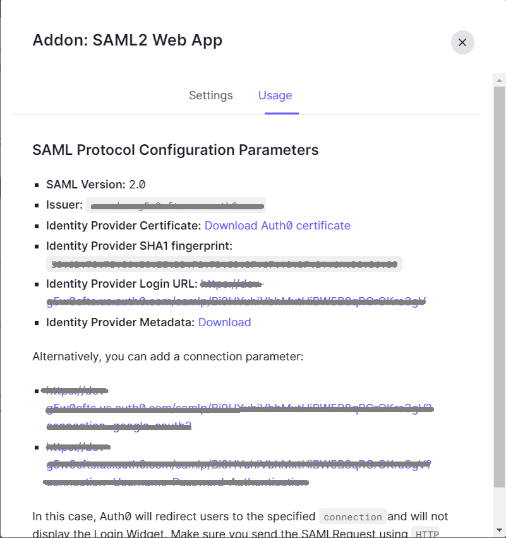Click the HTTP code snippet at bottom
The height and width of the screenshot is (538, 506).
(427, 533)
